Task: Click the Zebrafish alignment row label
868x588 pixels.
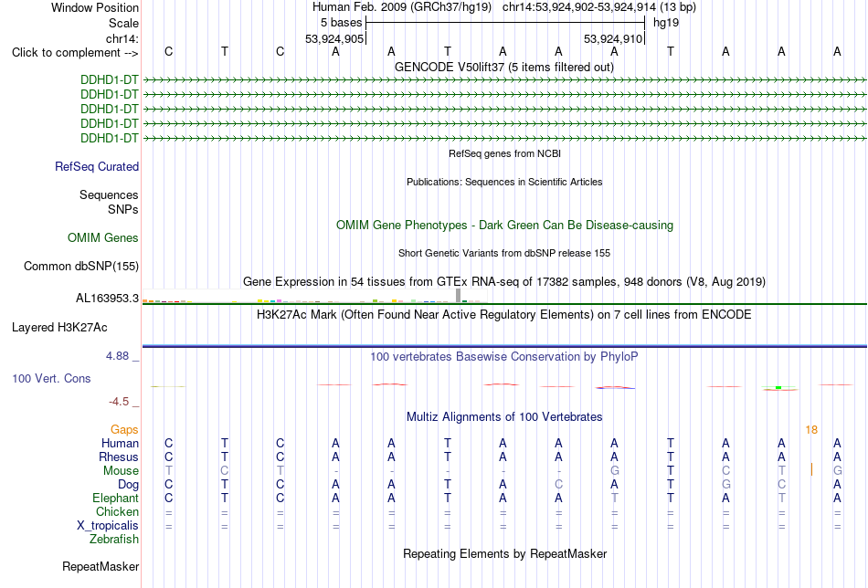Action: (114, 540)
